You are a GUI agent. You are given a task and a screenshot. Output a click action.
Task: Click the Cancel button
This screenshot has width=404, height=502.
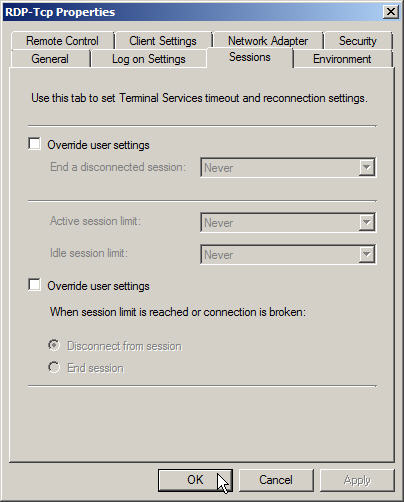tap(276, 480)
